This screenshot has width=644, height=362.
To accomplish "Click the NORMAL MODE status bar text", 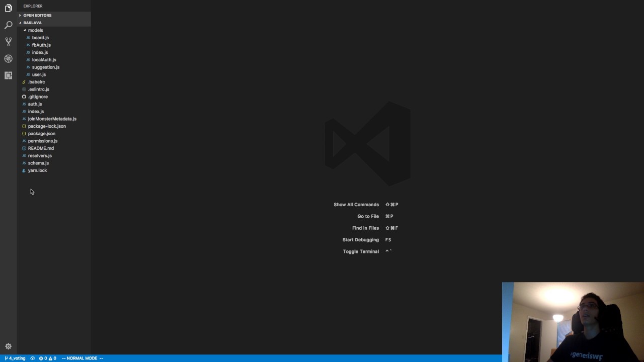I will coord(83,358).
